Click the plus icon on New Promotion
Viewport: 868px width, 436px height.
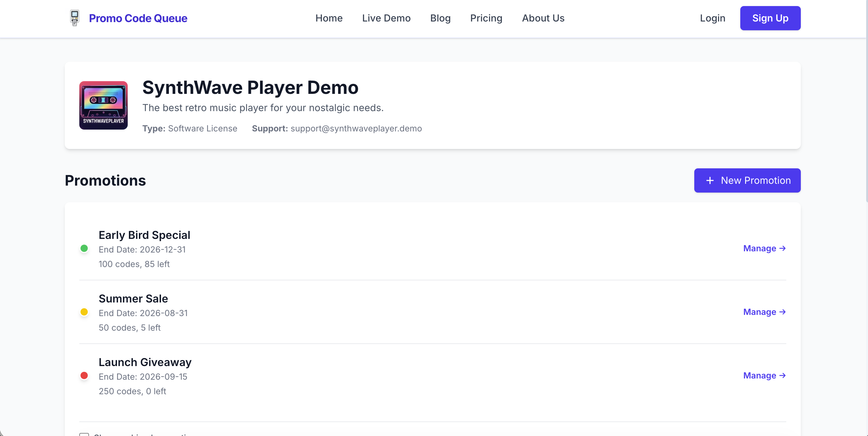710,180
